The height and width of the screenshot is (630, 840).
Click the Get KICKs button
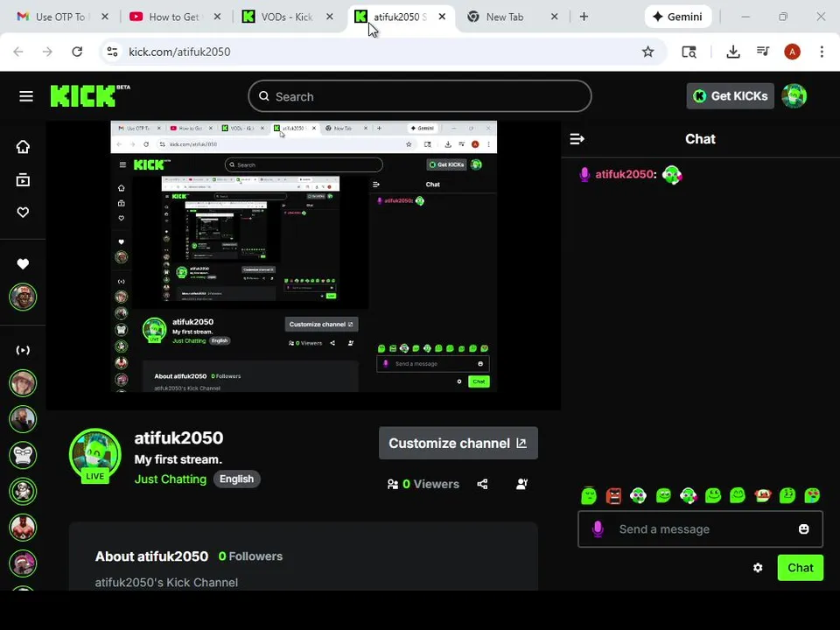point(730,96)
